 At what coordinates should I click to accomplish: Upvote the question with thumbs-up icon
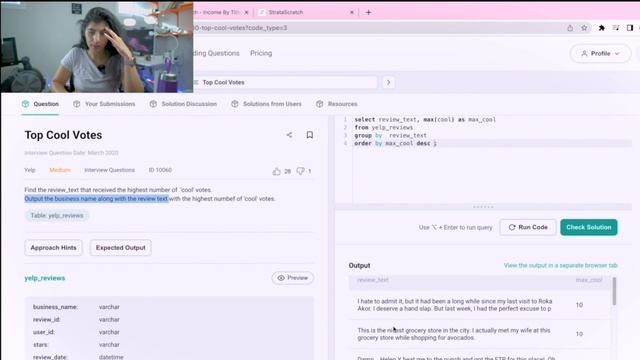pos(276,171)
